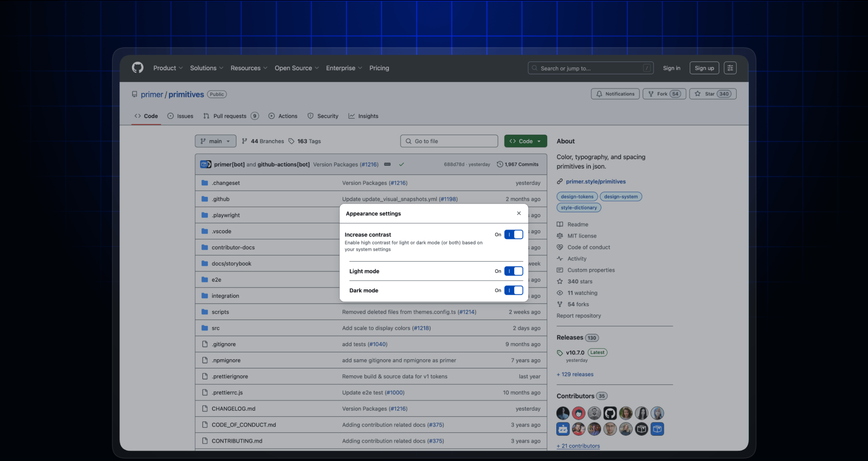Click the .playwright folder icon
The width and height of the screenshot is (868, 461).
click(205, 215)
